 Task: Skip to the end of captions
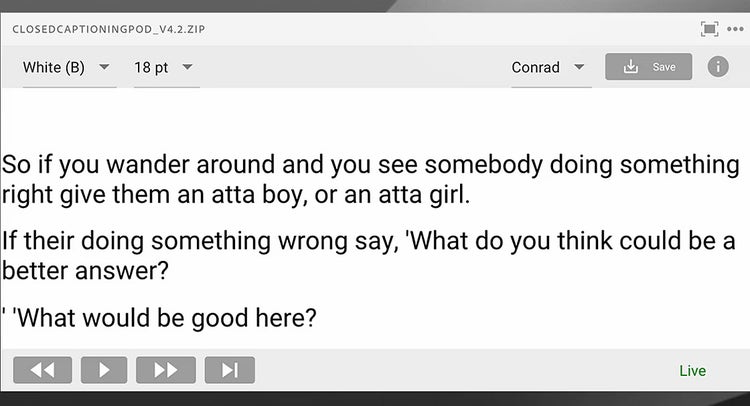click(230, 370)
